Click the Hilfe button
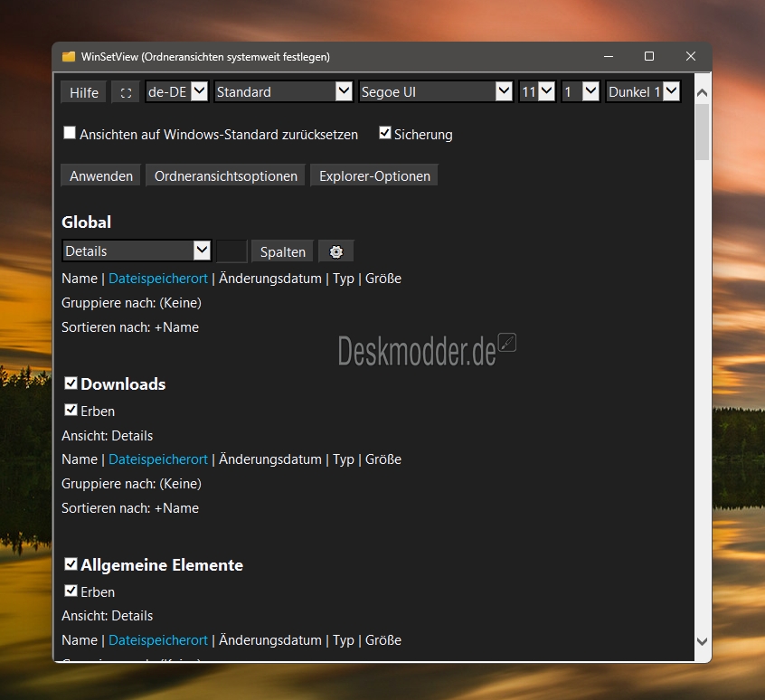765x700 pixels. click(x=84, y=92)
